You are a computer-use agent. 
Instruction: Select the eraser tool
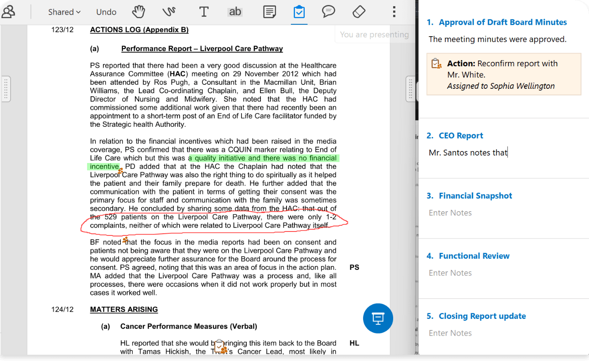click(359, 11)
